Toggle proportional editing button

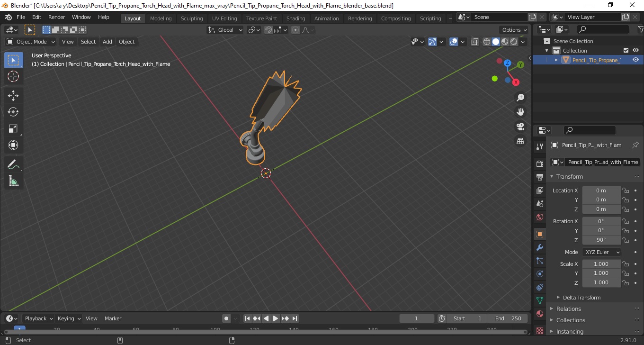295,30
